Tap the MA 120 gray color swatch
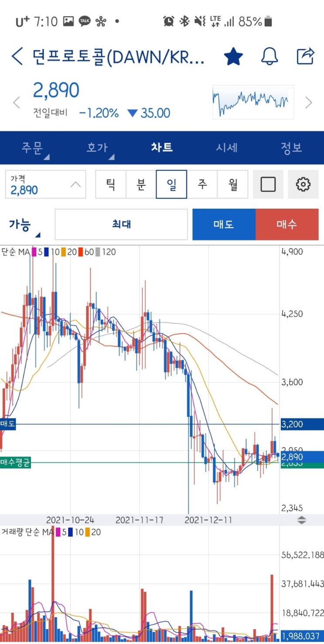The image size is (324, 644). pos(98,252)
